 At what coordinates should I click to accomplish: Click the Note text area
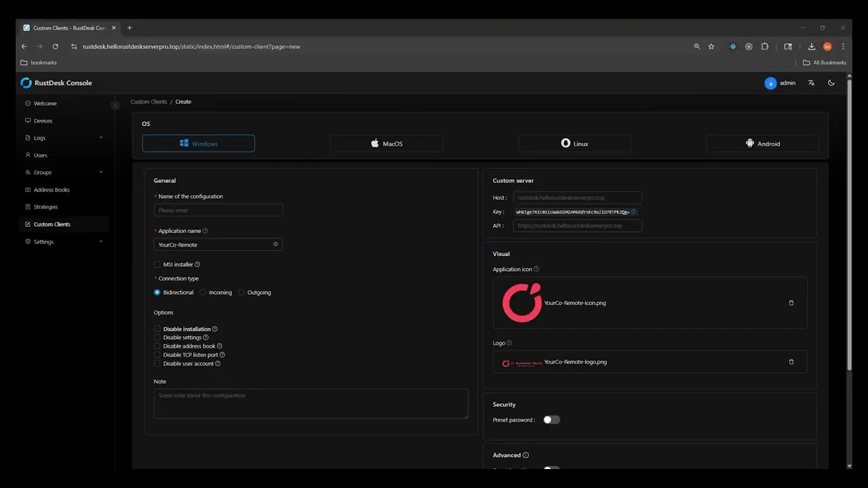tap(311, 403)
